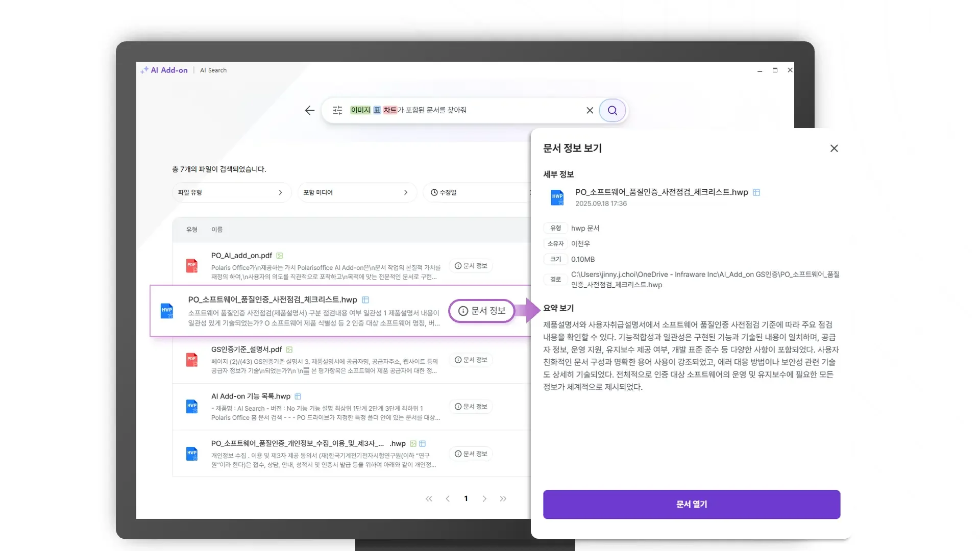The image size is (980, 551).
Task: Select the AI Add-on 기능 목록.hwp result
Action: (251, 396)
